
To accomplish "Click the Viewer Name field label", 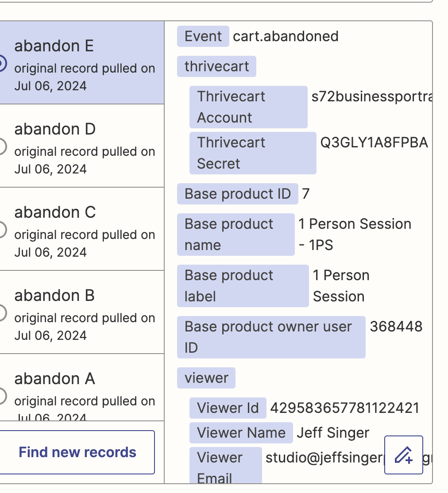I will 241,433.
